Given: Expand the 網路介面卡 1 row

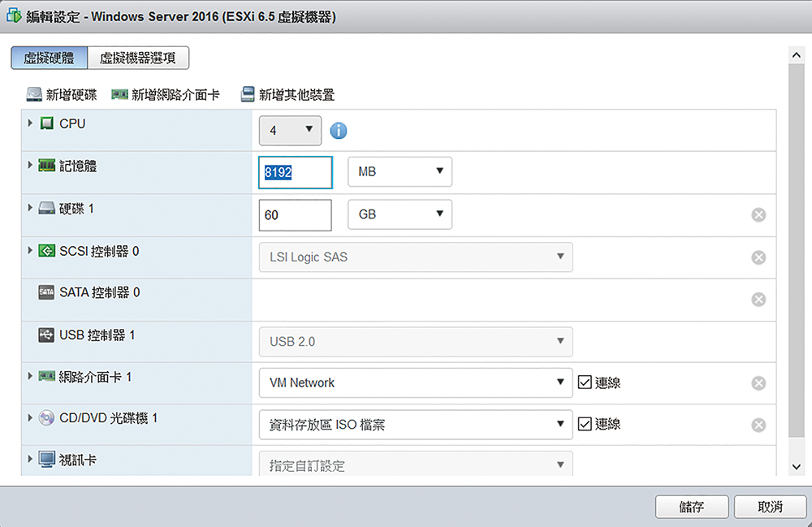Looking at the screenshot, I should click(30, 376).
